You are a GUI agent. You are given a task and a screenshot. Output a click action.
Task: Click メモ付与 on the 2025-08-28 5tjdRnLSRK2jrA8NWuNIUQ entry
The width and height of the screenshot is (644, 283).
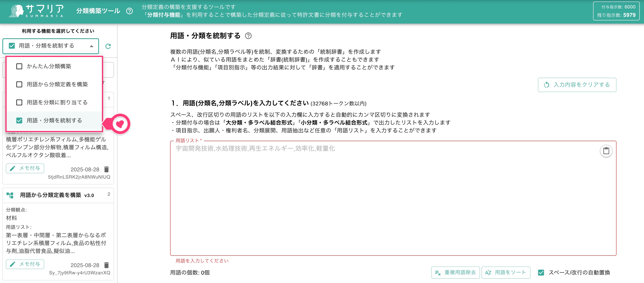(25, 168)
